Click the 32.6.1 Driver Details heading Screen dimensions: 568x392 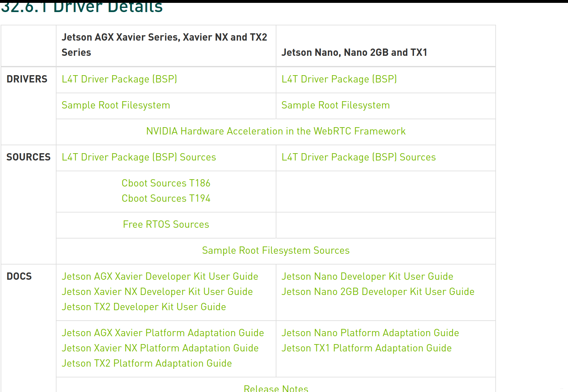coord(82,7)
